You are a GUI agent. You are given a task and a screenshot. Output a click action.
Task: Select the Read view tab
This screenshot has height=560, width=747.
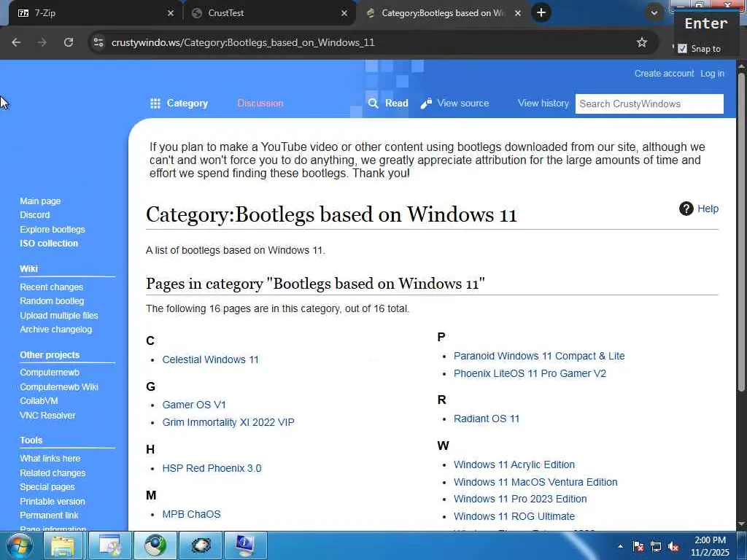pos(396,104)
